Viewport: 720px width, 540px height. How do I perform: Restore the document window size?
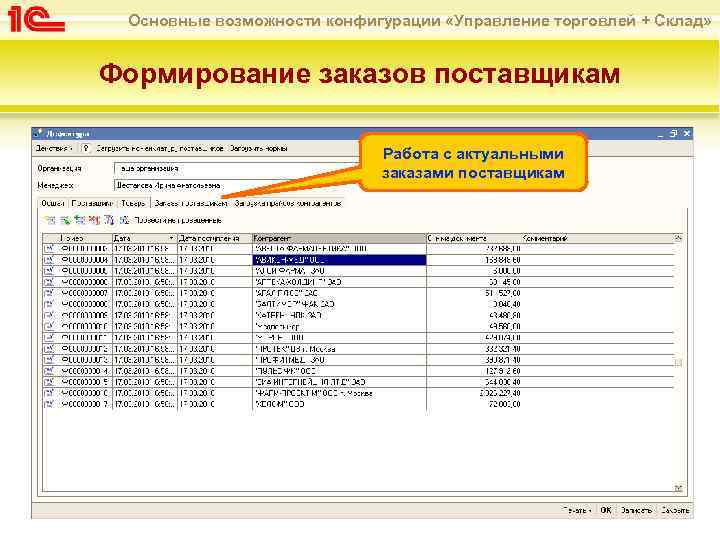674,134
